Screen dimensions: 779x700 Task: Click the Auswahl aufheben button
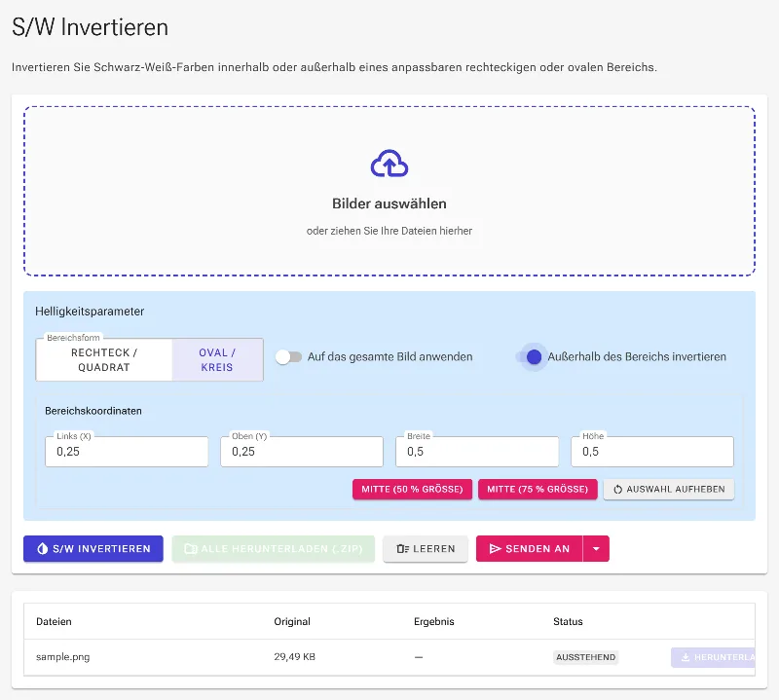(669, 490)
